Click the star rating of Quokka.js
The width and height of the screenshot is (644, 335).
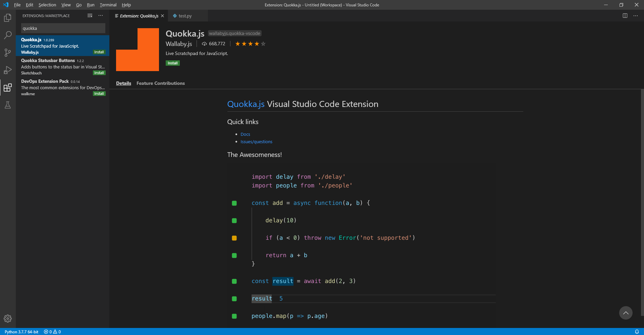250,44
